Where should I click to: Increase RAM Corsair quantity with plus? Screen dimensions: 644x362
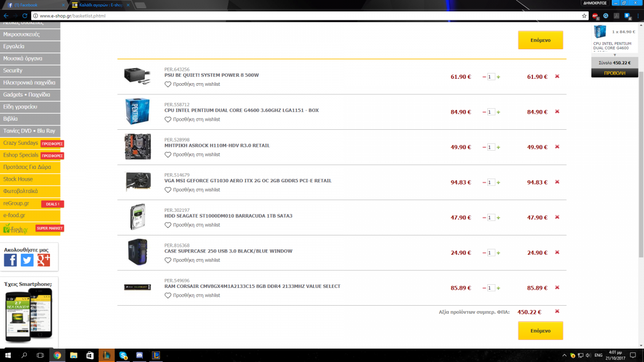click(499, 288)
